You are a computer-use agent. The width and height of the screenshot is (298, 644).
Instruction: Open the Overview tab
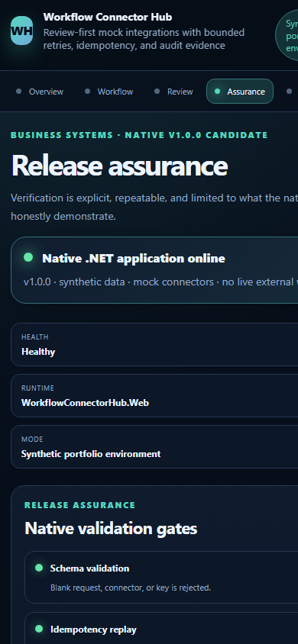(x=40, y=92)
